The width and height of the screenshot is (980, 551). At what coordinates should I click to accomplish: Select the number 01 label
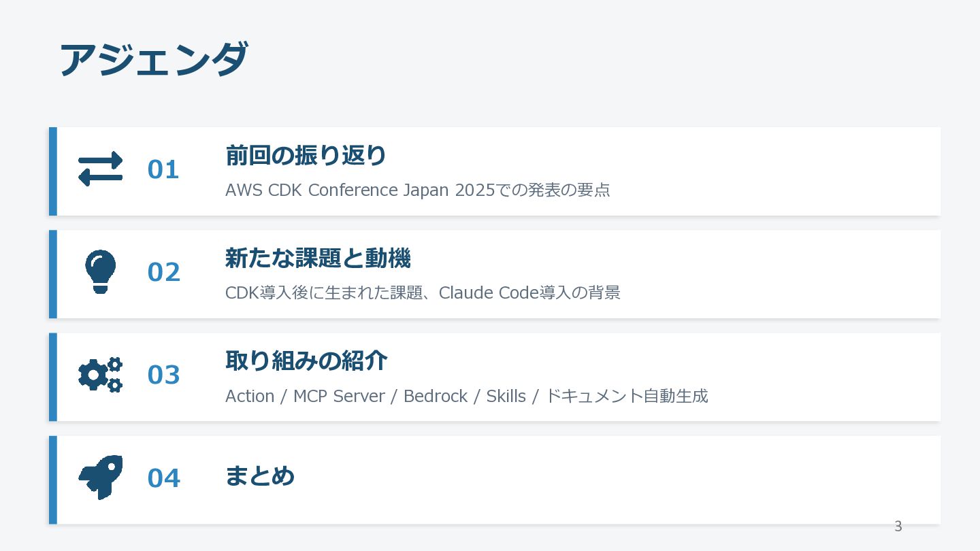(x=163, y=170)
